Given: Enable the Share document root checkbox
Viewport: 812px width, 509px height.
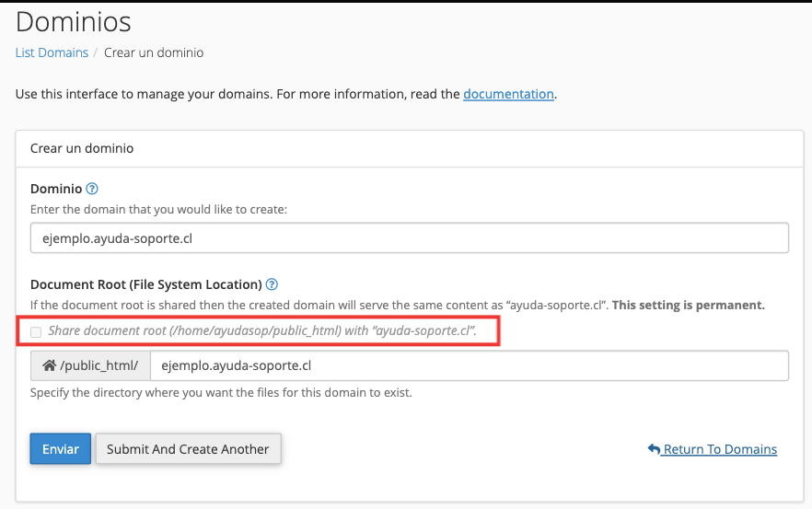Looking at the screenshot, I should [36, 332].
